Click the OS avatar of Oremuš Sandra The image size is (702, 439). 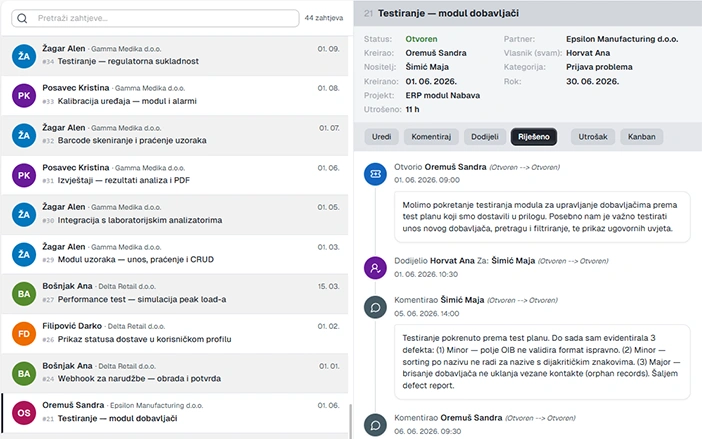[24, 412]
